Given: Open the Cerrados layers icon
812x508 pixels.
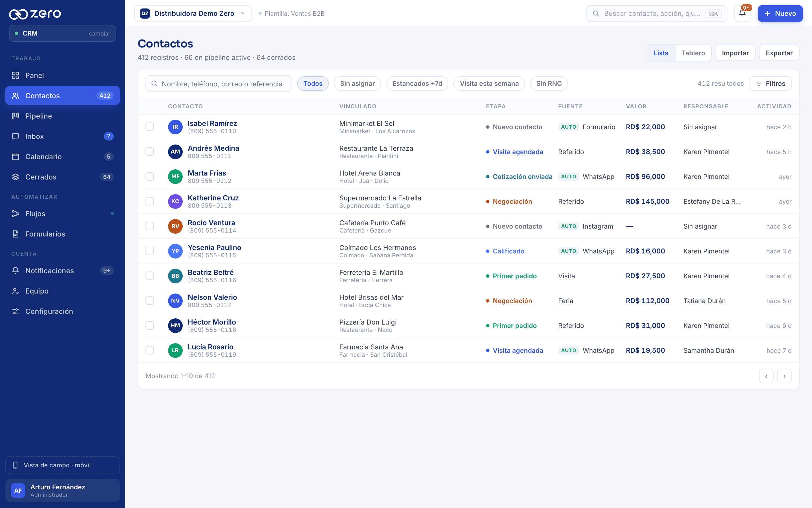Looking at the screenshot, I should (x=16, y=177).
